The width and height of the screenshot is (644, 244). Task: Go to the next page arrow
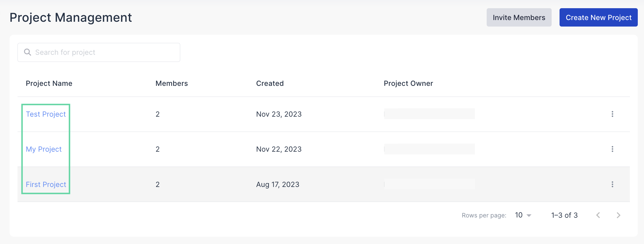click(x=618, y=215)
